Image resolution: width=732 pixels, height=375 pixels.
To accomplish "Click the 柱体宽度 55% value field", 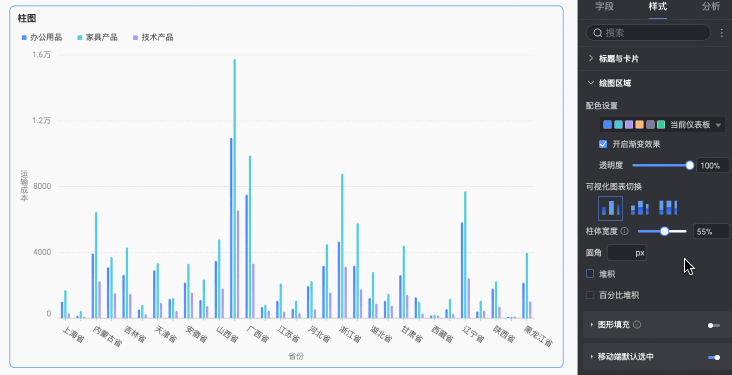I will pyautogui.click(x=711, y=231).
